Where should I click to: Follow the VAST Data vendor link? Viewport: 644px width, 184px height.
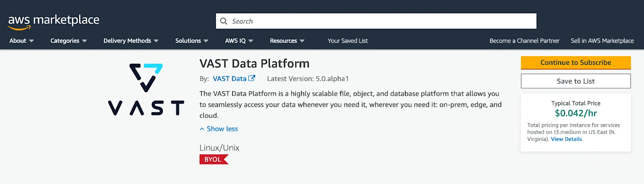(230, 79)
